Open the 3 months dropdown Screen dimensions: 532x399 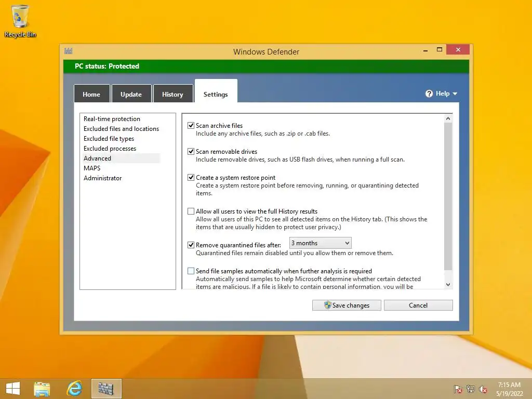coord(320,243)
